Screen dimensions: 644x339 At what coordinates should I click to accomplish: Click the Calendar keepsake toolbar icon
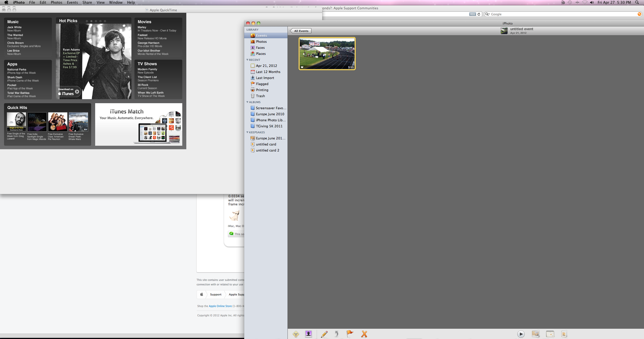pos(550,334)
